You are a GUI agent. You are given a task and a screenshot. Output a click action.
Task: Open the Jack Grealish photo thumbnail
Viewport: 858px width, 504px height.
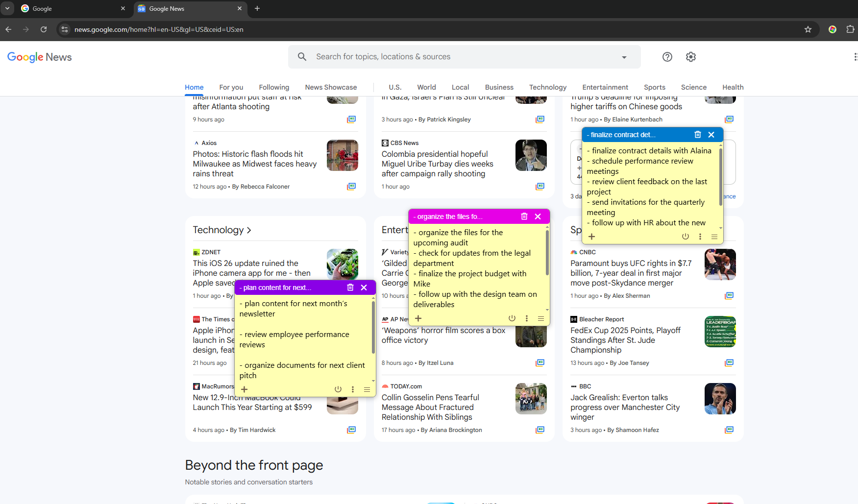coord(720,399)
